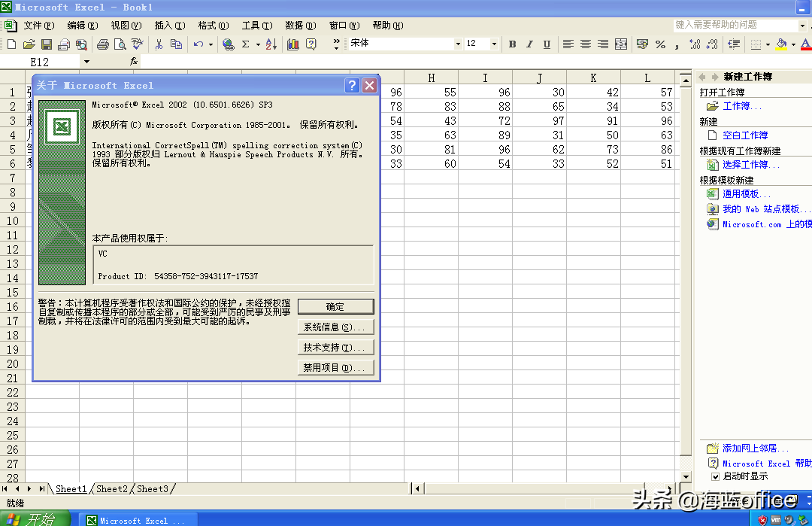Open the 编辑(E) menu
This screenshot has height=526, width=812.
click(x=83, y=26)
